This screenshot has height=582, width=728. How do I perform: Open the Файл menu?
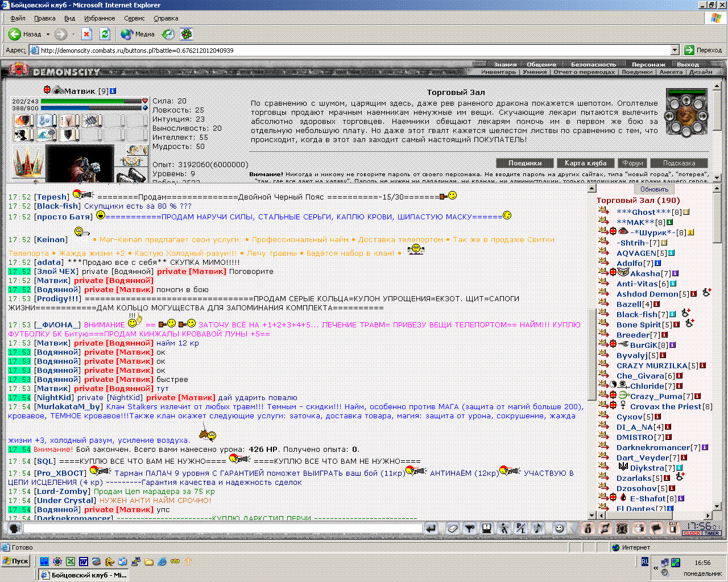tap(18, 18)
